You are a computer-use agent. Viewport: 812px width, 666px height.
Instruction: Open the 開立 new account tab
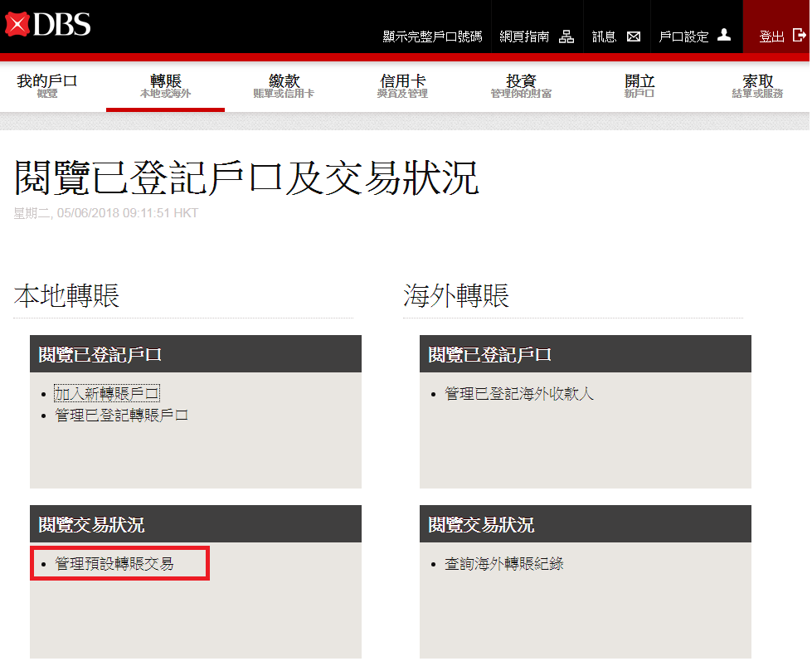click(x=639, y=85)
